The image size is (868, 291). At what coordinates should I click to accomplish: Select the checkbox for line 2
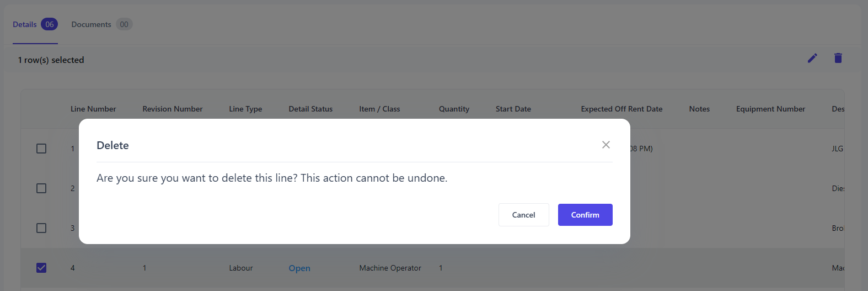coord(41,188)
